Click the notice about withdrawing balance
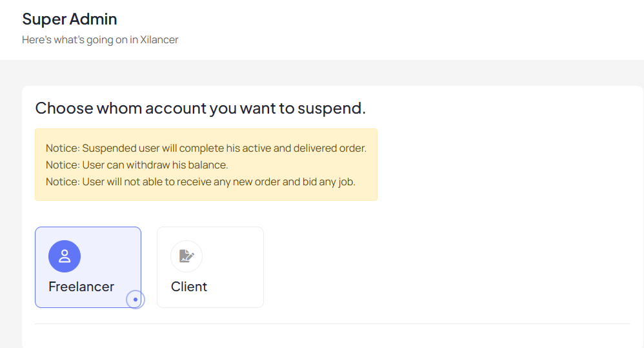The height and width of the screenshot is (348, 644). pos(137,165)
